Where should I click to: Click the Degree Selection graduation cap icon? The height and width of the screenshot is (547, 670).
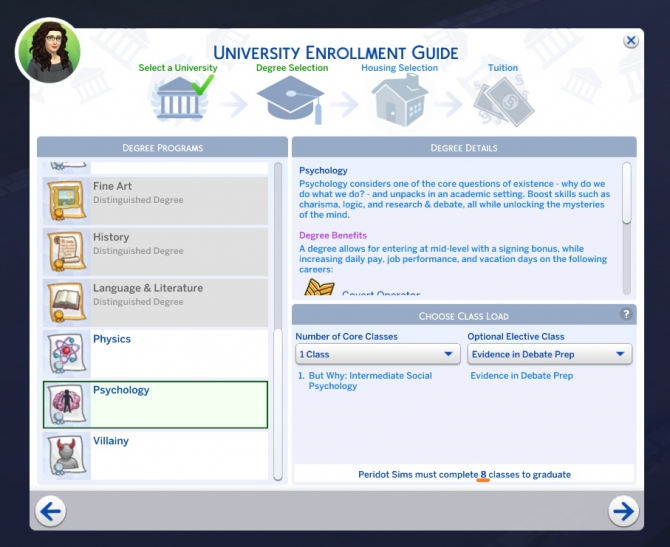click(x=290, y=100)
